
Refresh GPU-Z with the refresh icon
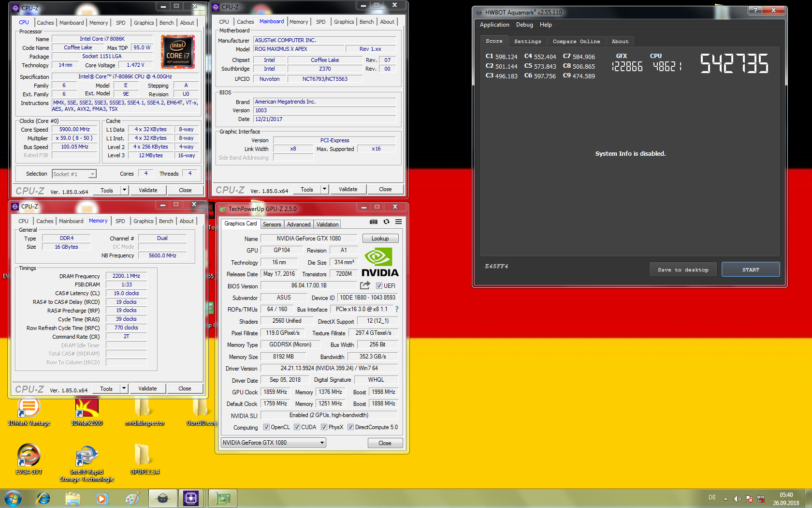386,222
